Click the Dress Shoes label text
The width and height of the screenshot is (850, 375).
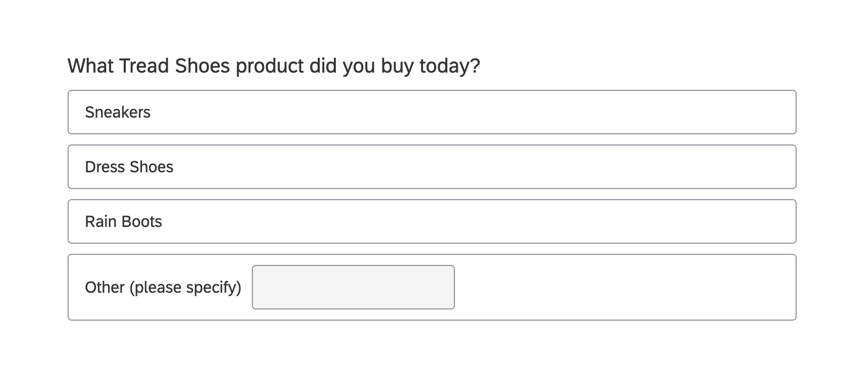click(129, 167)
